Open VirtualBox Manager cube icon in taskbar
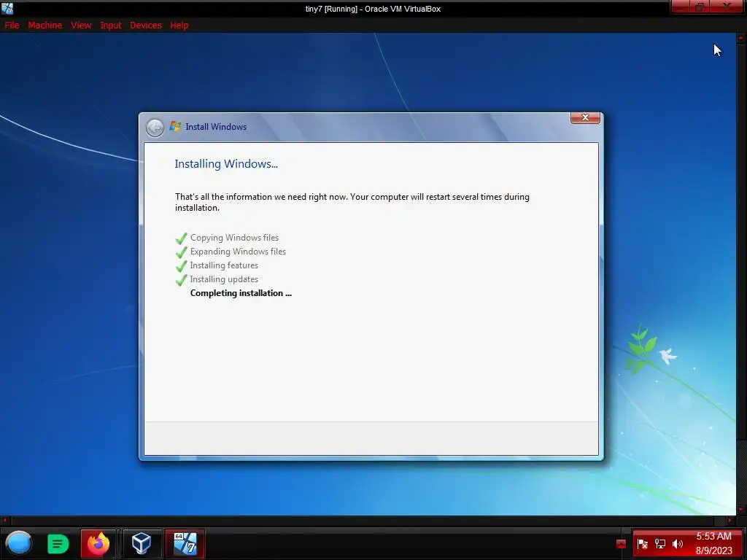The width and height of the screenshot is (747, 560). [x=142, y=543]
